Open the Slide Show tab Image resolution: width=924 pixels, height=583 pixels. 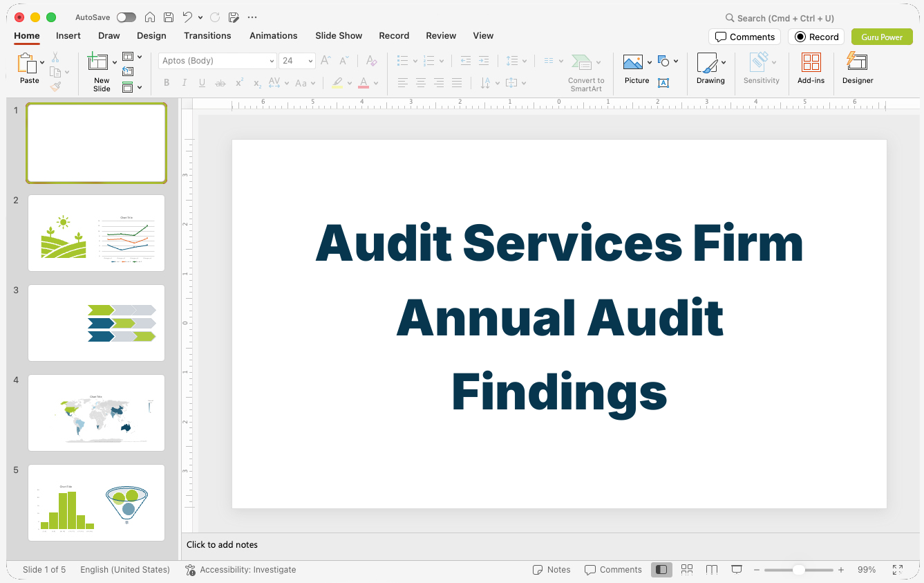(x=339, y=35)
